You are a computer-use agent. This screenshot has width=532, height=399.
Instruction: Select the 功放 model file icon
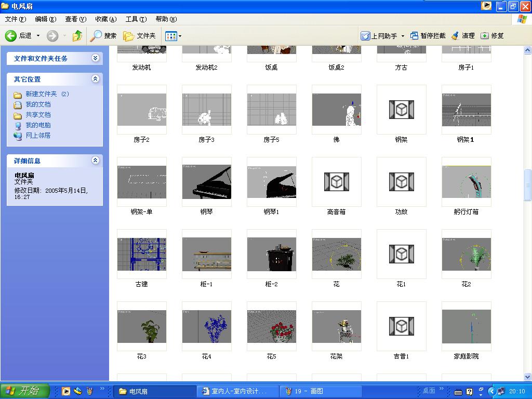402,182
